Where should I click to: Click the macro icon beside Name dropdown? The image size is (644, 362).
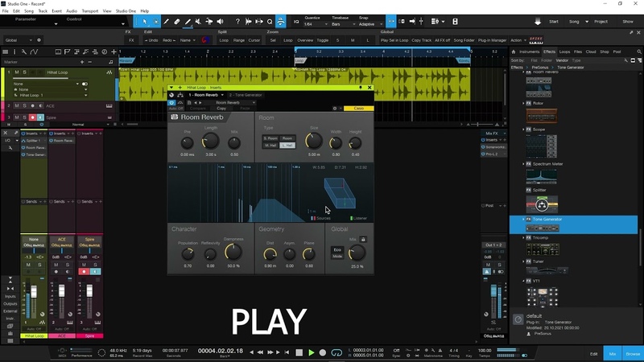(205, 39)
